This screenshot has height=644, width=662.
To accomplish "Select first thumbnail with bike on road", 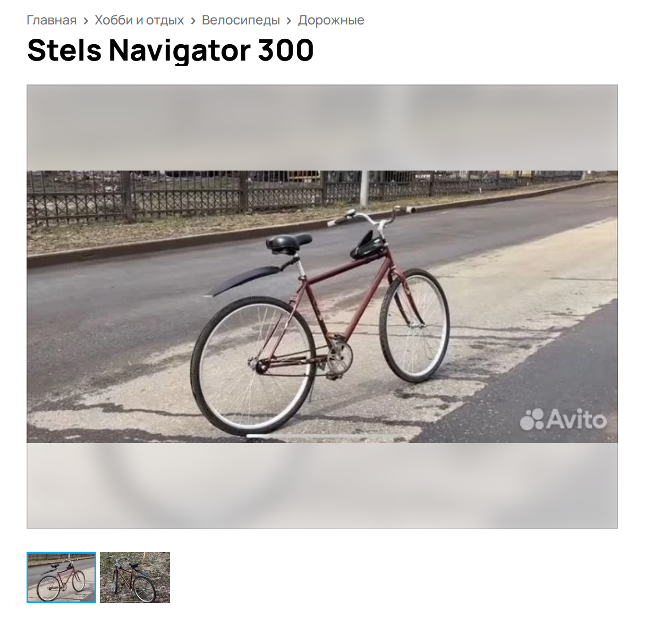I will pyautogui.click(x=62, y=578).
